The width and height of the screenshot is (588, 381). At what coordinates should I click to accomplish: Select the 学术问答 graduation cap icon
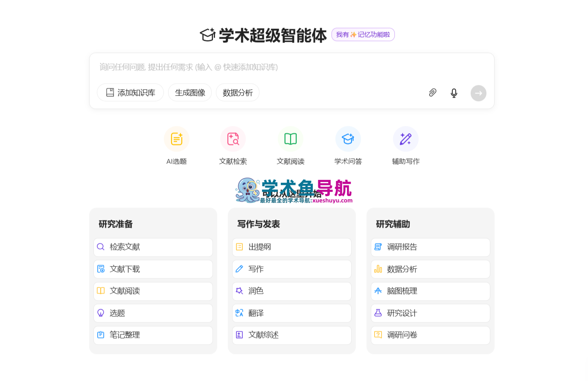click(348, 138)
